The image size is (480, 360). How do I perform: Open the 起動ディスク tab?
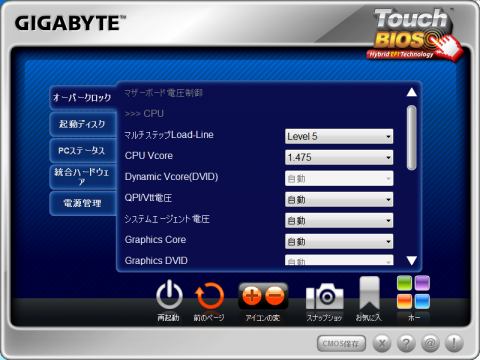pos(83,124)
